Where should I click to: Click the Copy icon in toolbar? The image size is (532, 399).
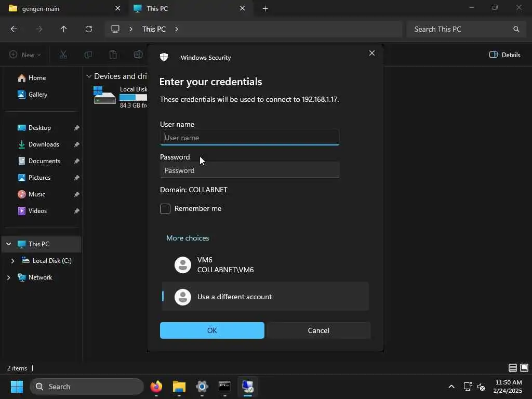point(88,55)
